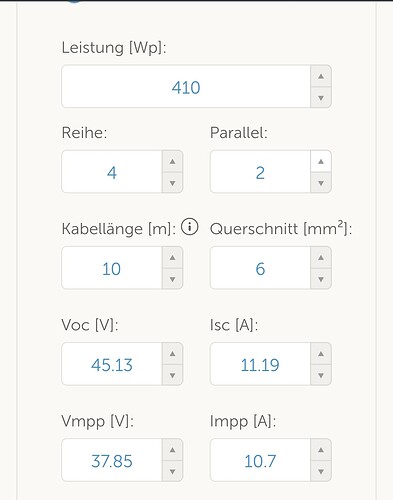Image resolution: width=393 pixels, height=500 pixels.
Task: Increase the Vmpp [V] value
Action: coord(172,450)
